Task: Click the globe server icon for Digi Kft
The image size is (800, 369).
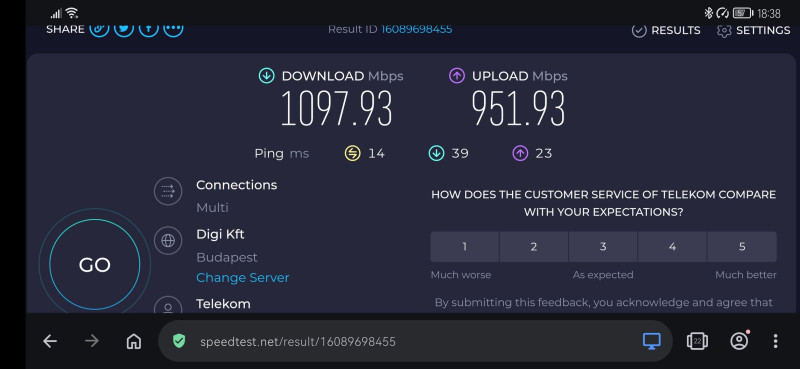Action: 168,240
